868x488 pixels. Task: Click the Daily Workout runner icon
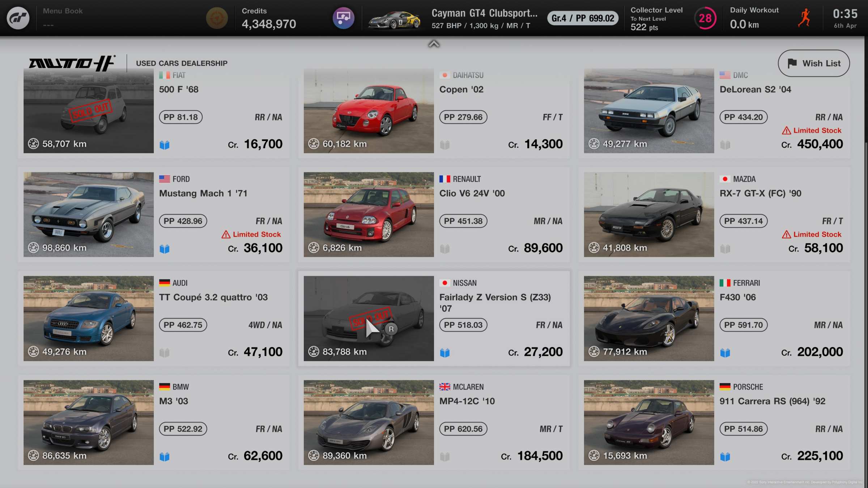click(x=804, y=18)
